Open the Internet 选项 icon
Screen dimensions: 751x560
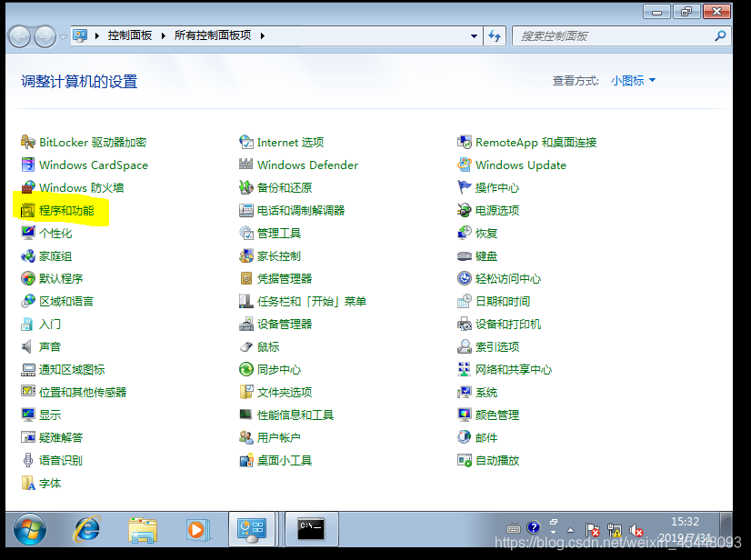click(245, 142)
